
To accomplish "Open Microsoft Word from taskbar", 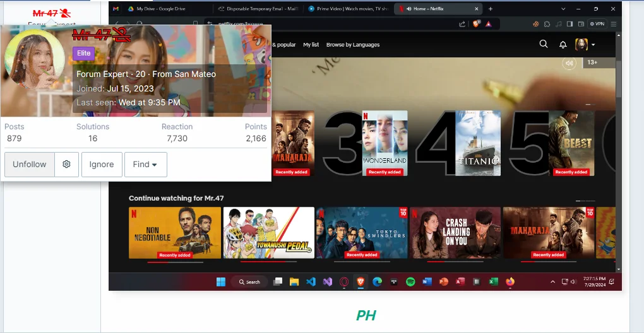I will 427,282.
